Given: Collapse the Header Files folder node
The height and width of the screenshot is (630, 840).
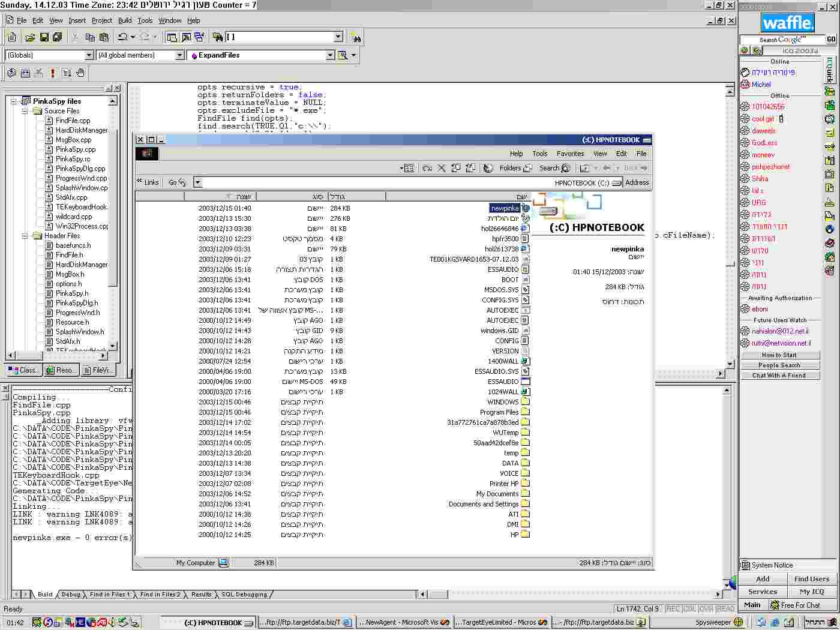Looking at the screenshot, I should (25, 236).
